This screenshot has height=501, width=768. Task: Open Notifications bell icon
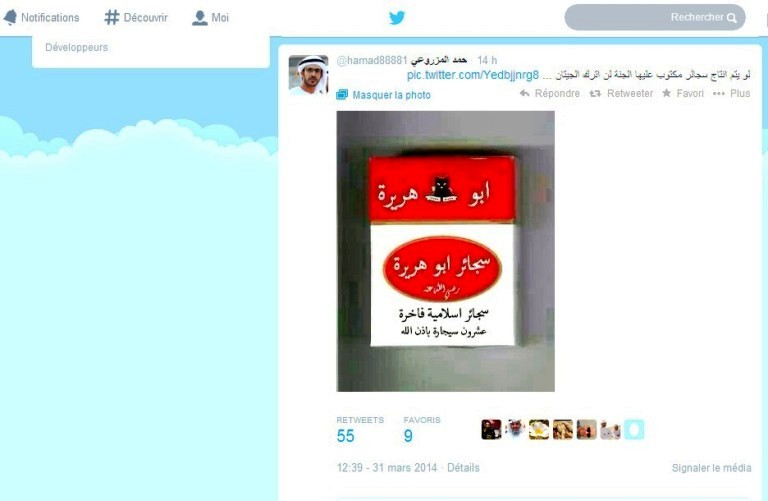pyautogui.click(x=10, y=18)
